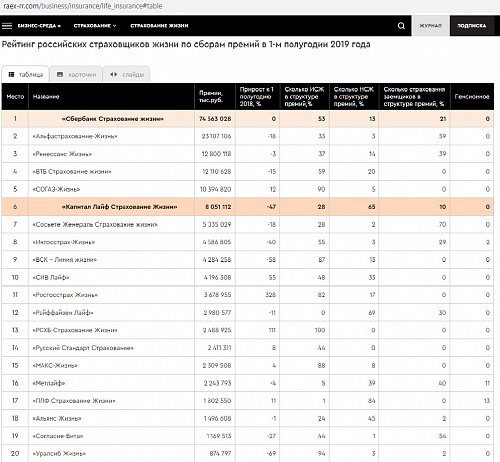
Task: Click the table grid icon in таблица tab
Action: pos(11,74)
